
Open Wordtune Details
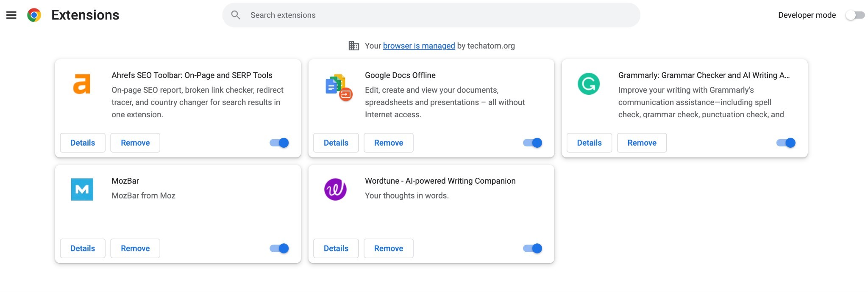click(336, 248)
